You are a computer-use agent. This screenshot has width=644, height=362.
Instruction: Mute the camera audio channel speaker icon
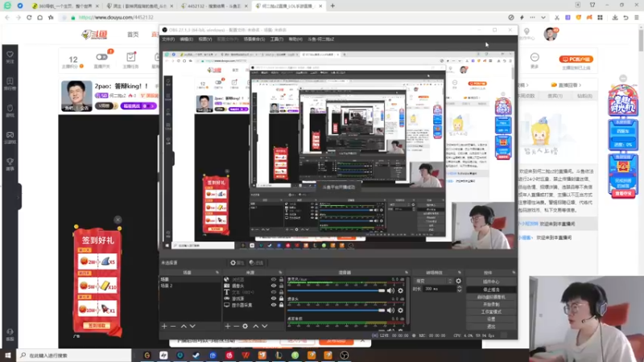(x=390, y=311)
